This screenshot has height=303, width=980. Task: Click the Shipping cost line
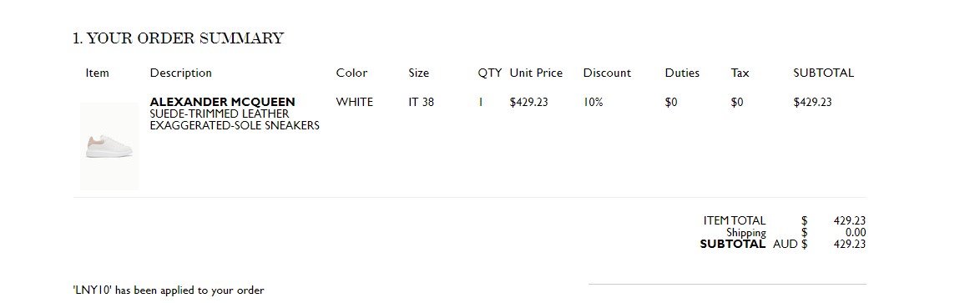tap(796, 232)
